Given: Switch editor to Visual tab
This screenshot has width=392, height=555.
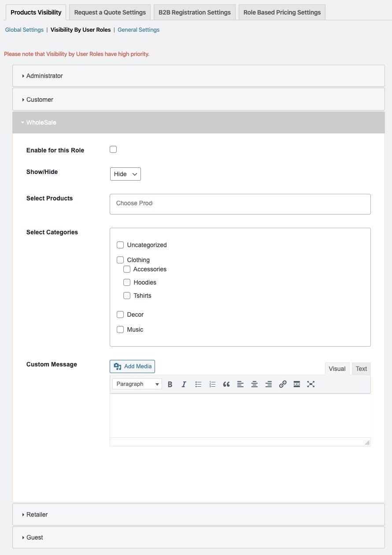Looking at the screenshot, I should (x=337, y=369).
